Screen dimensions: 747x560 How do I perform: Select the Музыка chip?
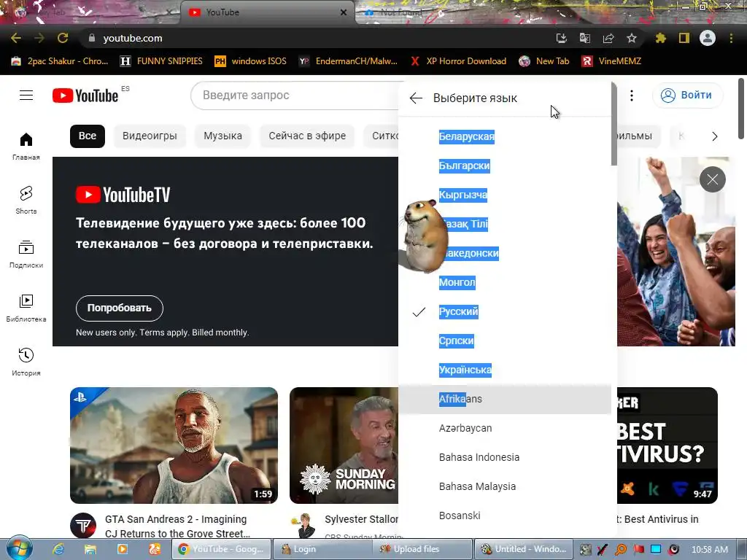(x=223, y=136)
